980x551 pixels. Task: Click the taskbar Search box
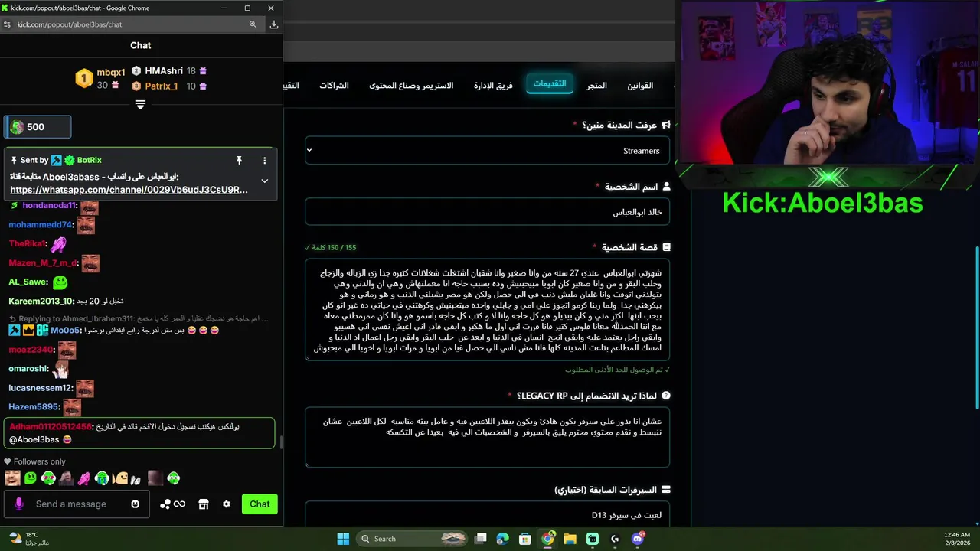coord(413,539)
